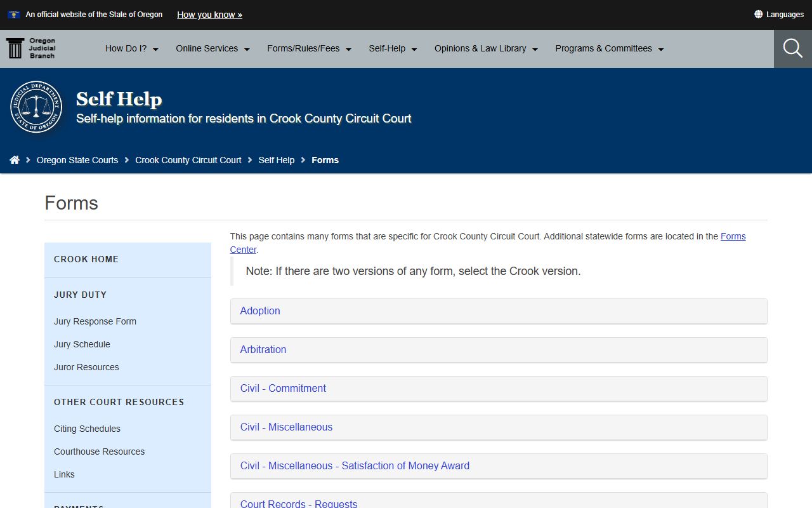Click the Judicial Department seal emblem
Viewport: 812px width, 508px height.
tap(36, 107)
